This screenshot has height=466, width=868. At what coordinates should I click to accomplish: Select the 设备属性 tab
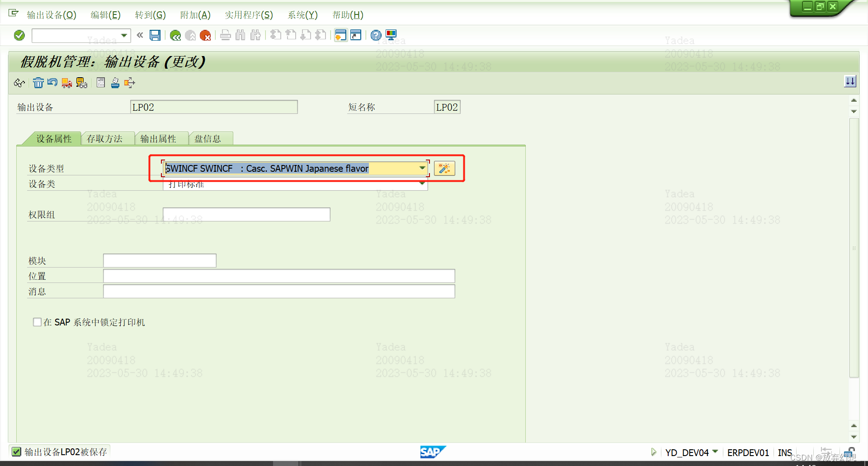tap(54, 139)
